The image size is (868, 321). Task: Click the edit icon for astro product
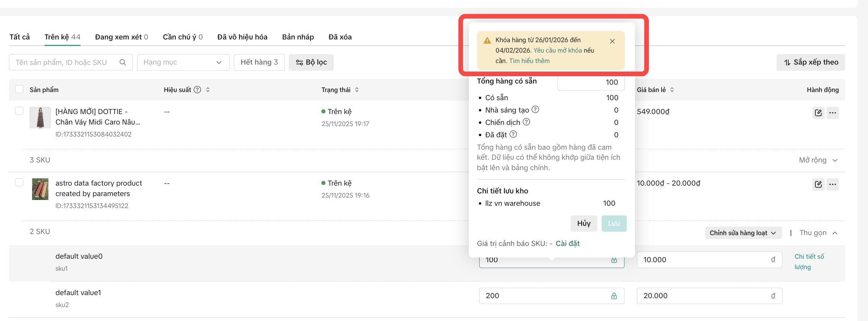pyautogui.click(x=818, y=184)
